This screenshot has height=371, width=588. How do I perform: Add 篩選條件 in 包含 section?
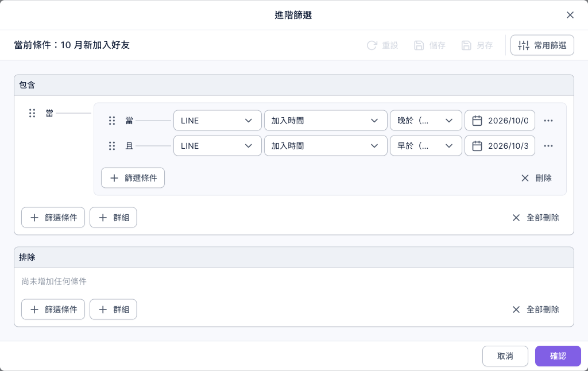click(53, 218)
